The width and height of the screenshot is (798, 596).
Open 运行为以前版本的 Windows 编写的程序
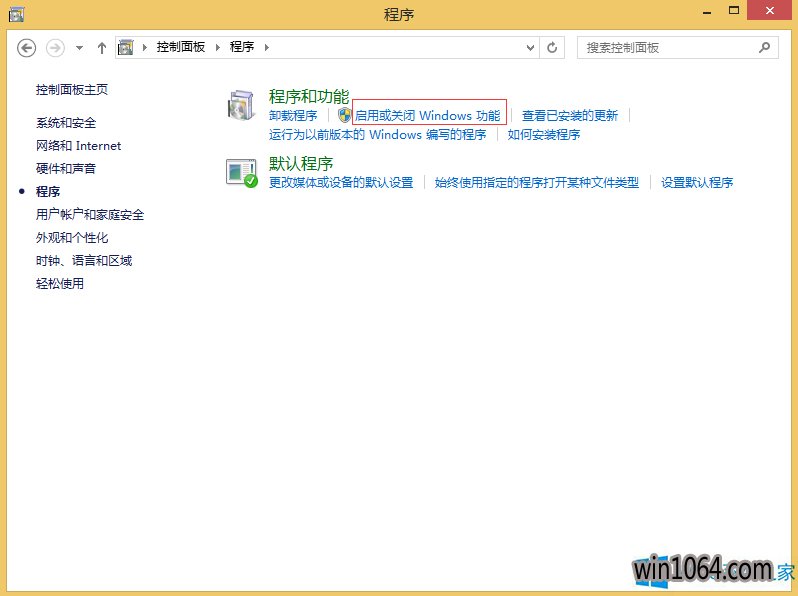378,135
